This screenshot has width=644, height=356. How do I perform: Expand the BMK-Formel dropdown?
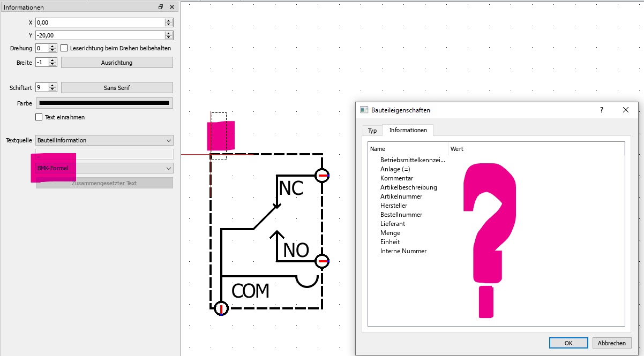104,168
